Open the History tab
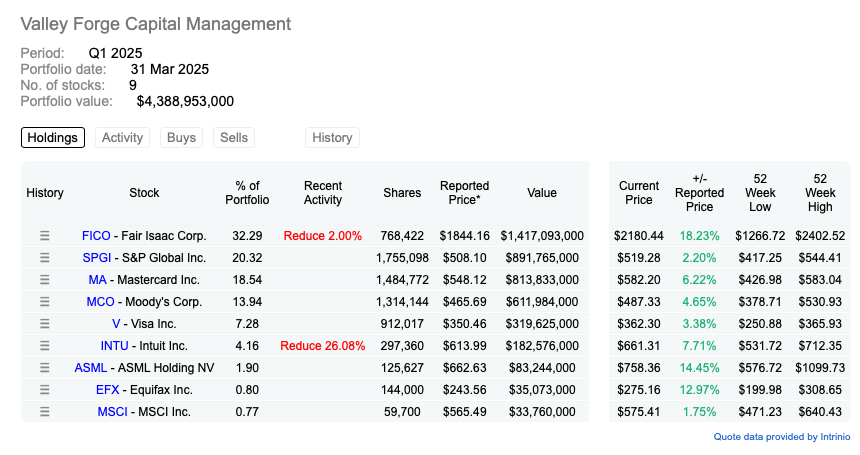 coord(332,138)
